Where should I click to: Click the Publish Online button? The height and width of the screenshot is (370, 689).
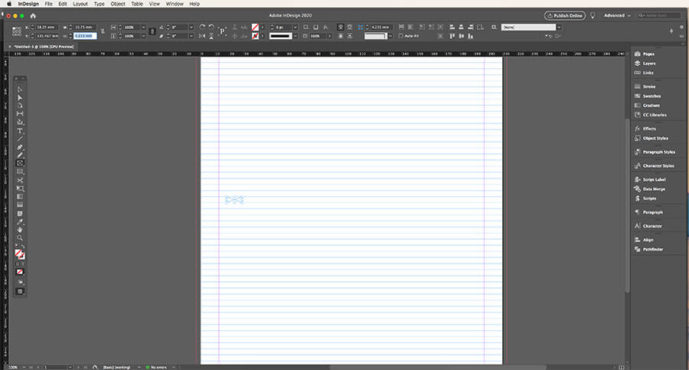(x=565, y=15)
